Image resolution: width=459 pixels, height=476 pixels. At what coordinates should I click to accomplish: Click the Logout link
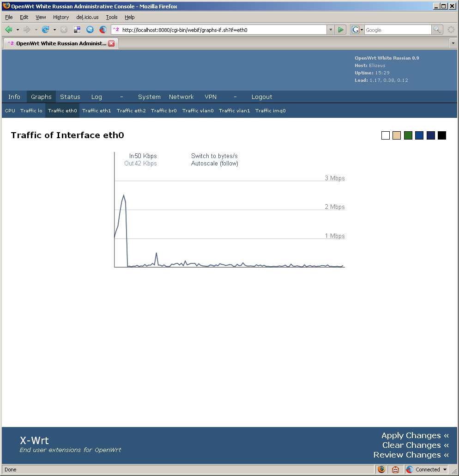[262, 97]
